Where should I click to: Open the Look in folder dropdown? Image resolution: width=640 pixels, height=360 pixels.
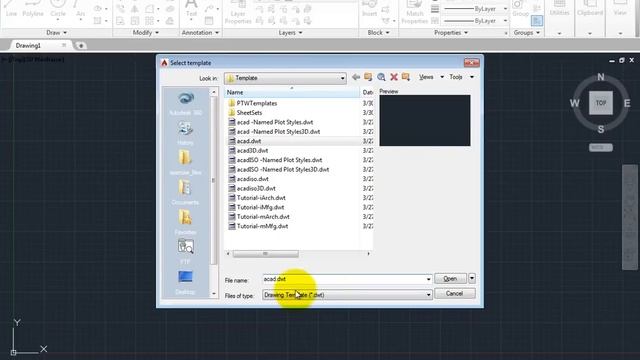342,78
